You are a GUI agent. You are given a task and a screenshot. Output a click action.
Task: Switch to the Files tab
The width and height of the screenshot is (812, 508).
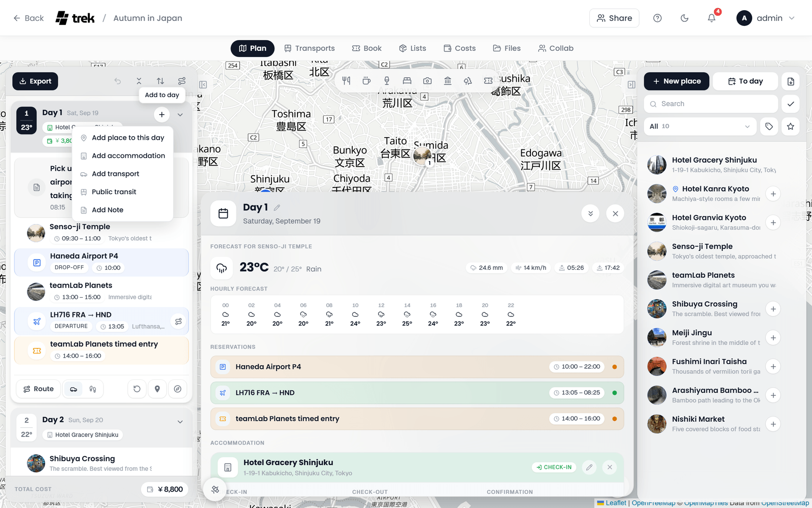(x=507, y=48)
